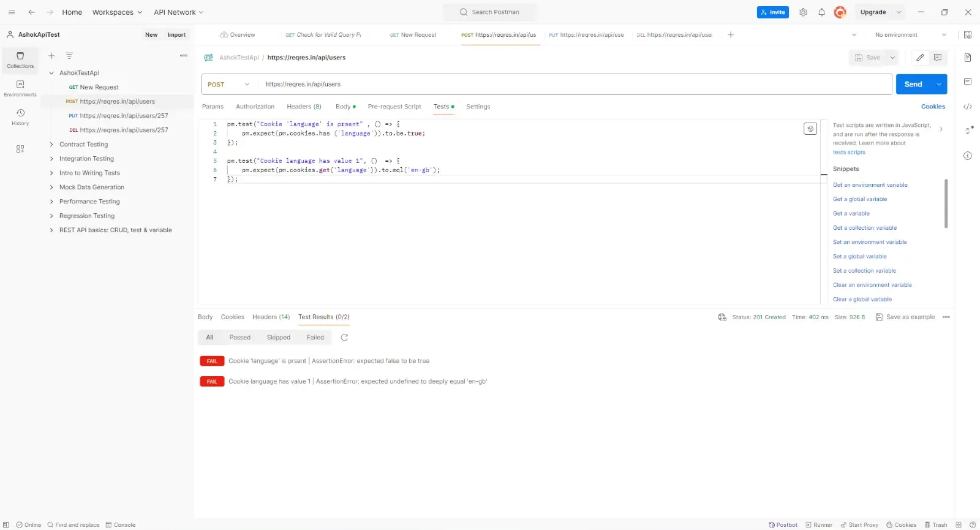This screenshot has height=530, width=980.
Task: Open the POST method dropdown
Action: [228, 85]
